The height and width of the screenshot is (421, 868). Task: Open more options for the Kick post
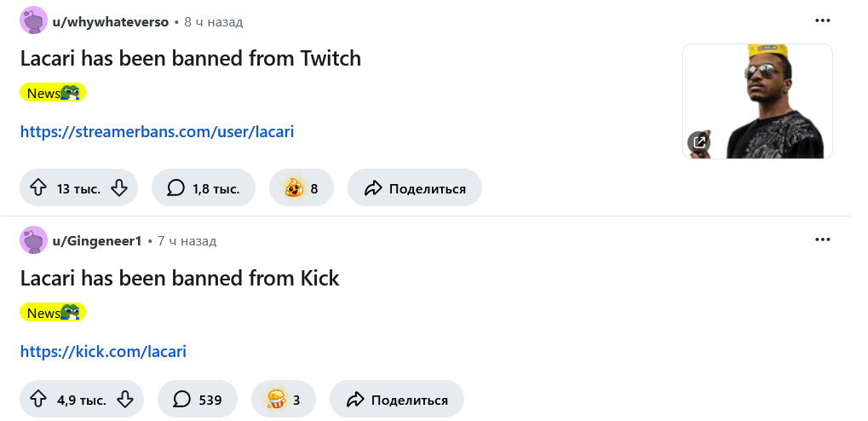pos(822,240)
